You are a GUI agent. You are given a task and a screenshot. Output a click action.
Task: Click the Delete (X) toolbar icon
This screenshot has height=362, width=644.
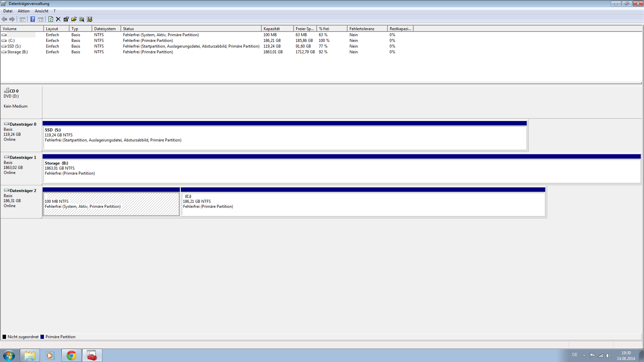tap(58, 19)
